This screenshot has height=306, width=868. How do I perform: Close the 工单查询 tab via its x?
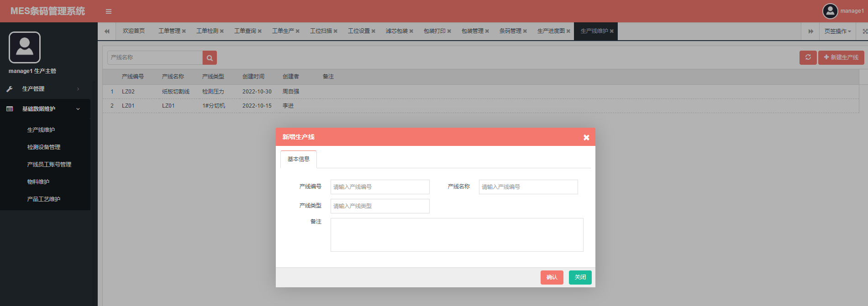point(260,31)
